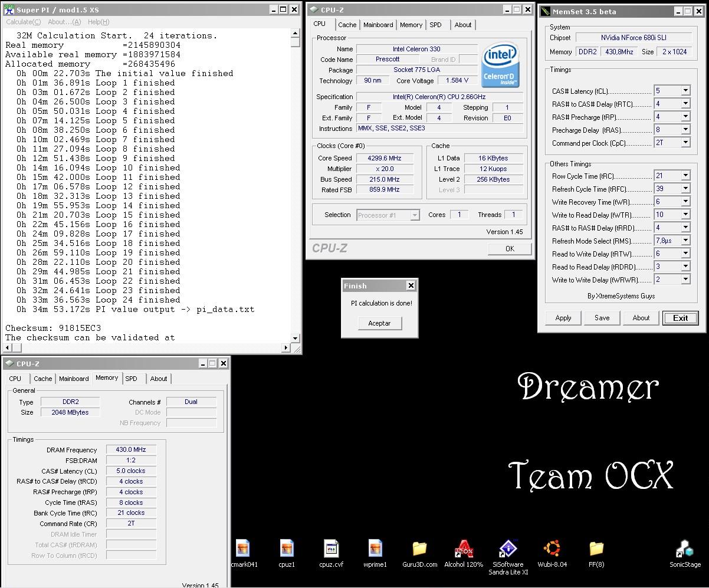The width and height of the screenshot is (709, 588).
Task: Click Super PI horizontal scrollbar right arrow
Action: [x=286, y=348]
